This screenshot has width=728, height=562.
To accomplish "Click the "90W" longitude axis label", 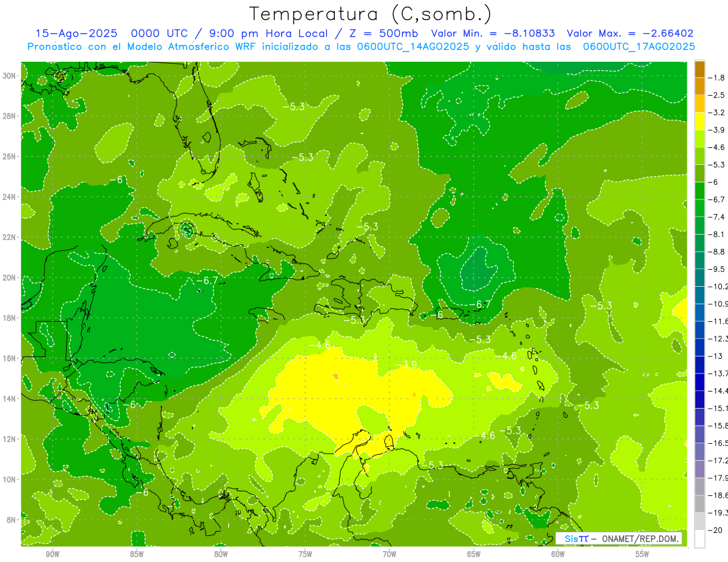I will click(52, 554).
